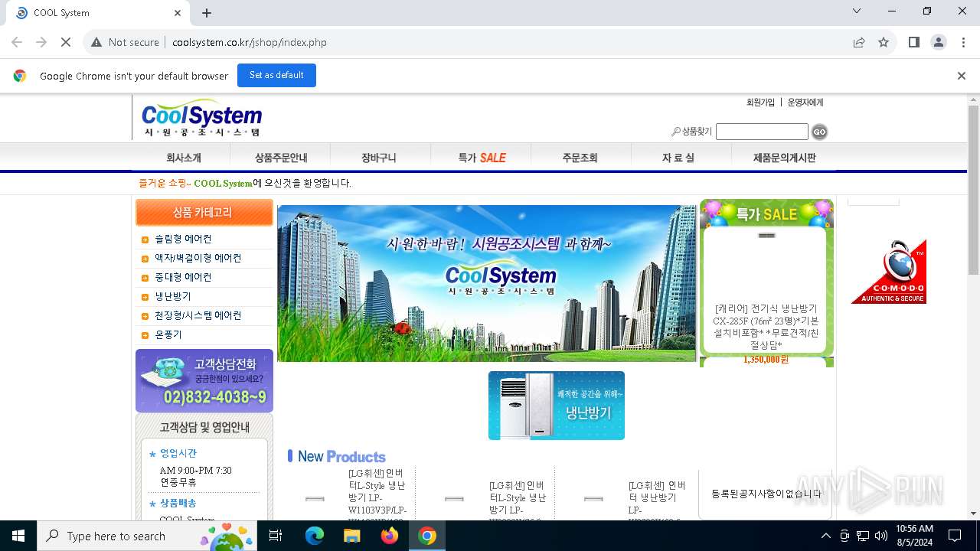Click the 냉난방기 promotional banner
The image size is (980, 551).
pyautogui.click(x=557, y=406)
